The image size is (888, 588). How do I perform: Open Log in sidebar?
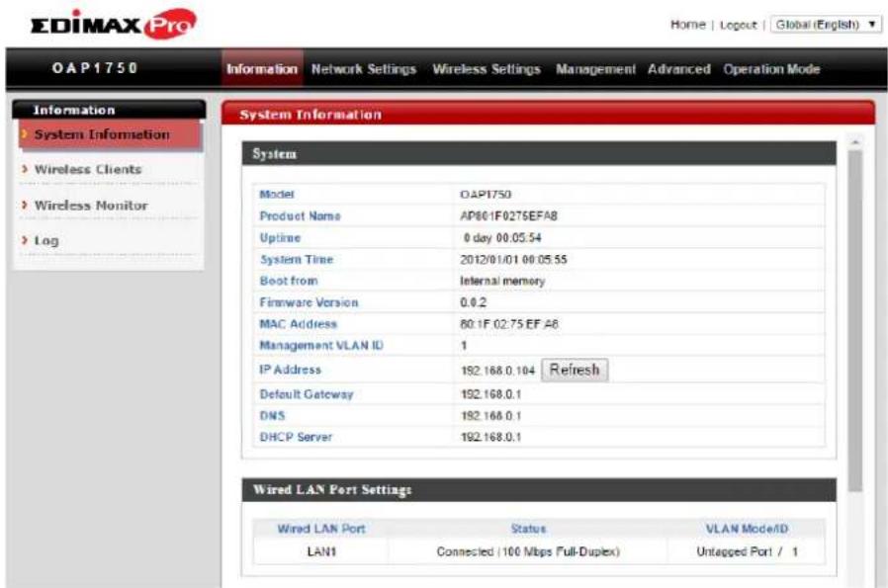(46, 240)
